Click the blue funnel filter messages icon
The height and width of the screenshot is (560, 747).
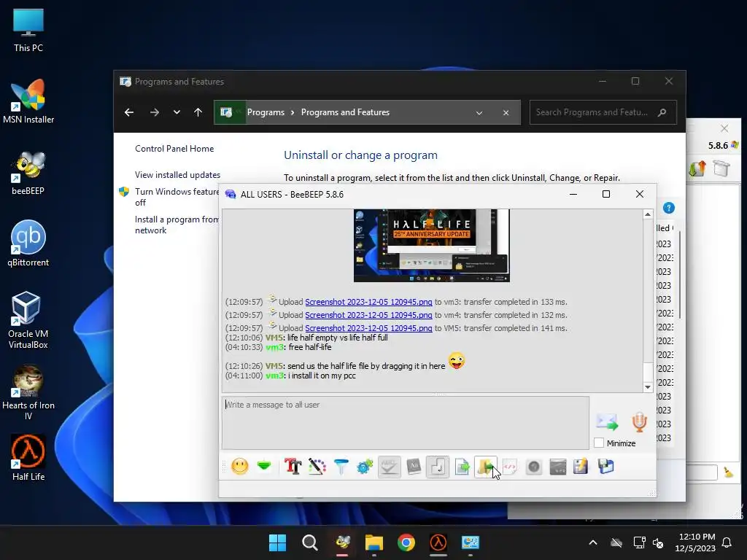[x=341, y=466]
